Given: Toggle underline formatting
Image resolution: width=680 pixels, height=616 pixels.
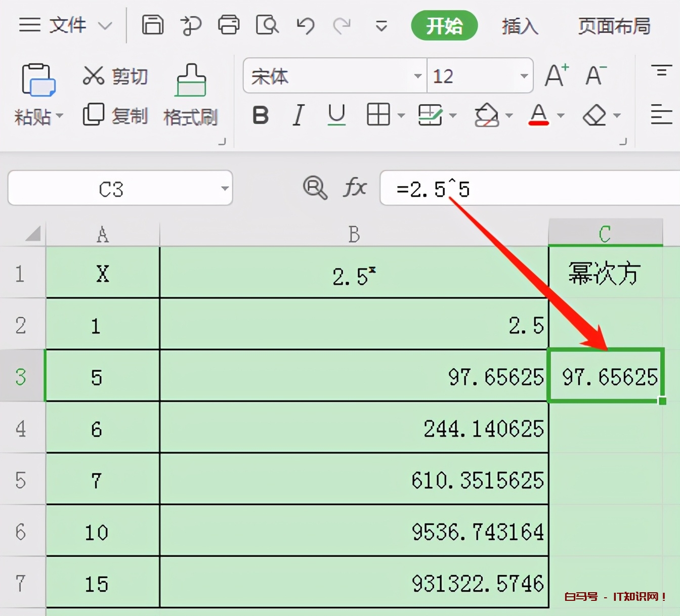Looking at the screenshot, I should pos(336,115).
